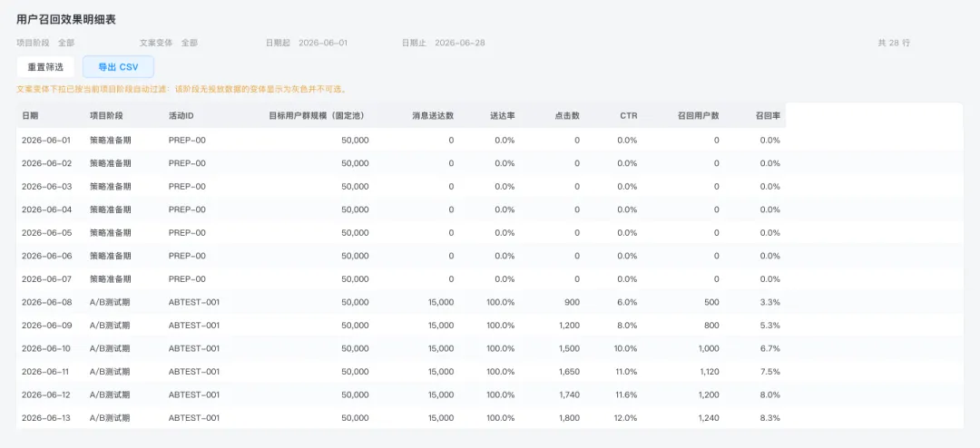Click the 1,800 clicks cell

(568, 417)
